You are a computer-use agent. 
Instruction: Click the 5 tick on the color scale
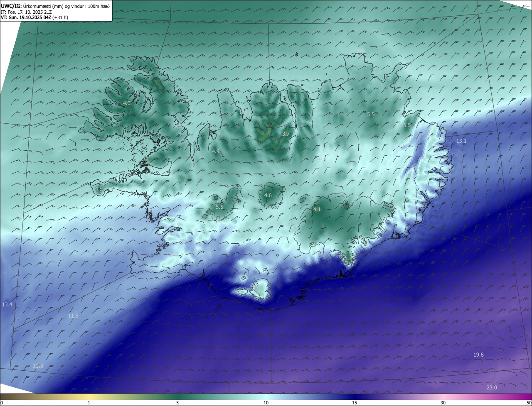point(177,403)
